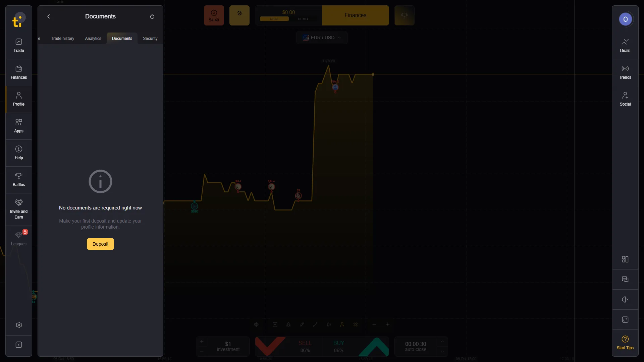
Task: Change the chart layout grid
Action: (x=625, y=259)
